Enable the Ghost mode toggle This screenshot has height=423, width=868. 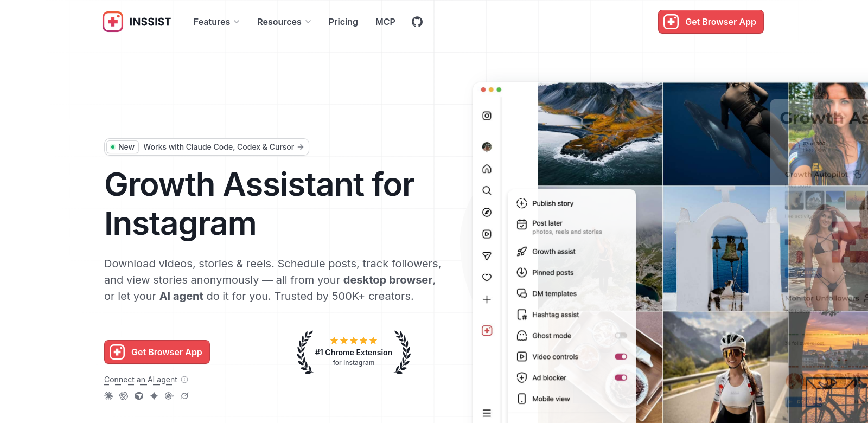[x=621, y=336]
